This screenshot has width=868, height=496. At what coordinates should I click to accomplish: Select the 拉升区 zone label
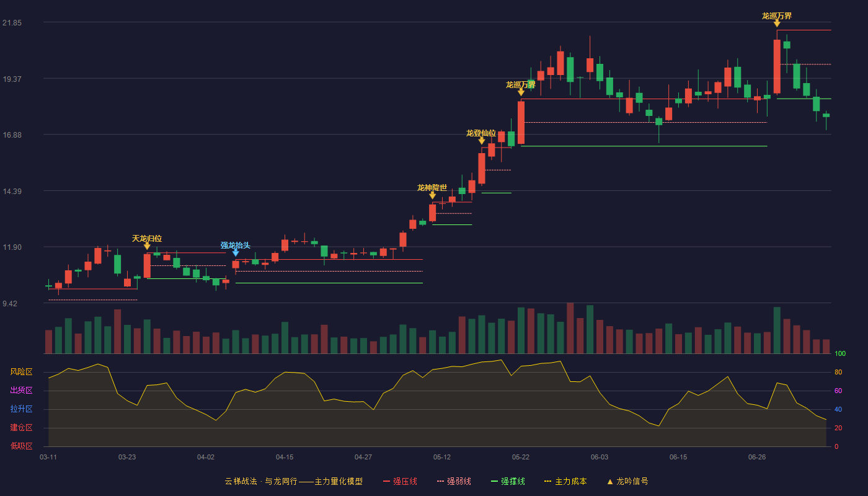point(21,409)
